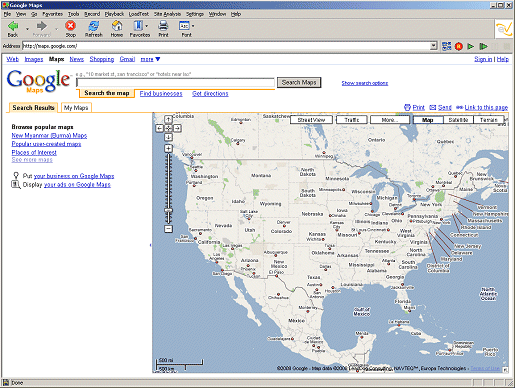This screenshot has height=388, width=515.
Task: Pan the map up with arrow control
Action: point(168,119)
